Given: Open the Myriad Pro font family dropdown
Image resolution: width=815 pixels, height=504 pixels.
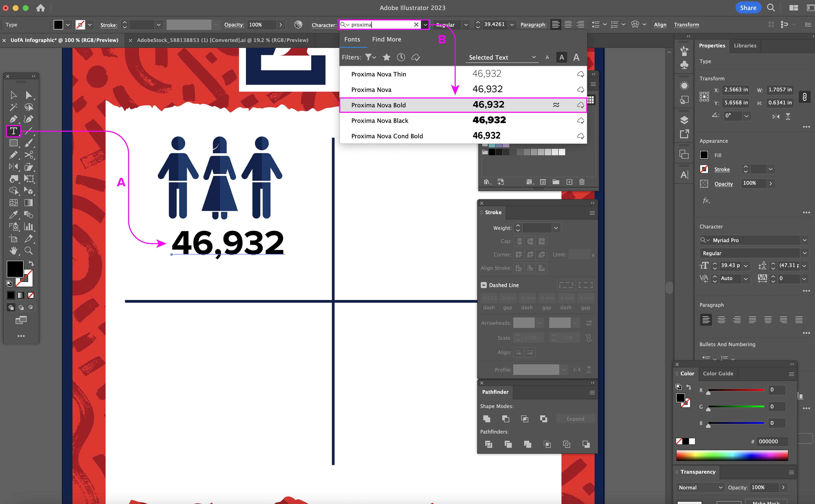Looking at the screenshot, I should (804, 240).
